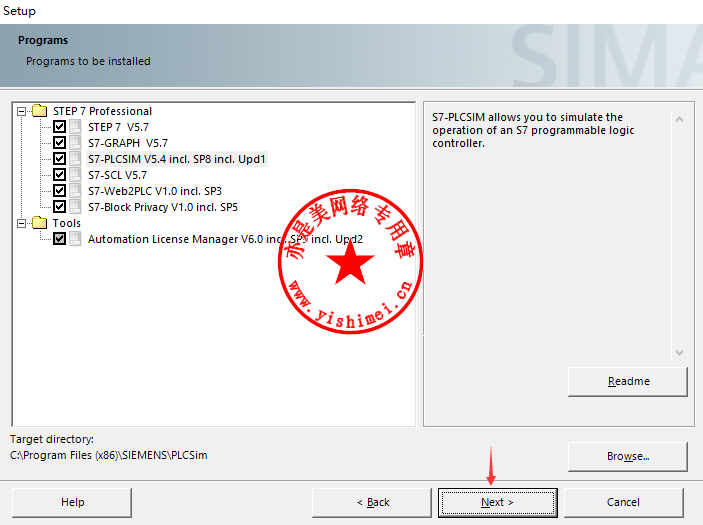Open setup Help
703x525 pixels.
[x=72, y=503]
